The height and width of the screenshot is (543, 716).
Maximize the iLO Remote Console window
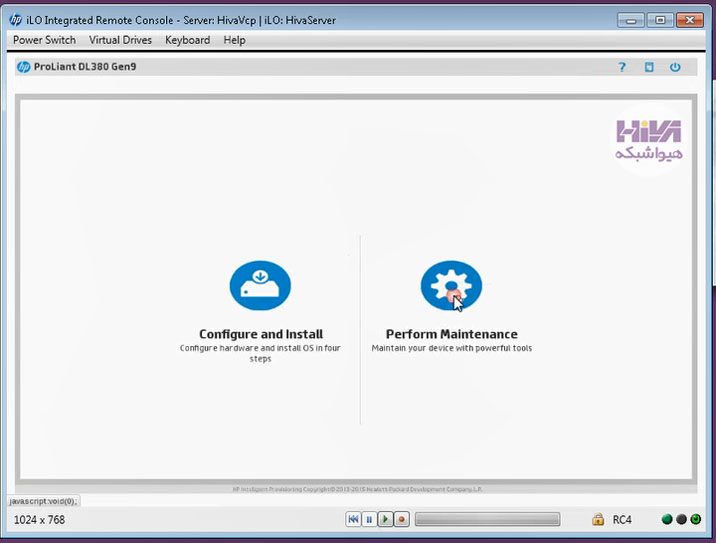[660, 20]
